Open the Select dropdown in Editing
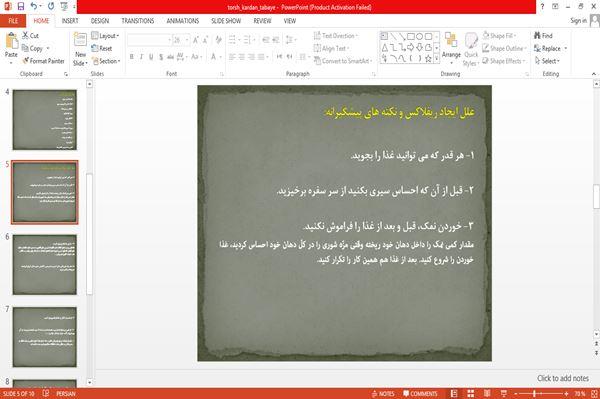The image size is (600, 399). 547,61
